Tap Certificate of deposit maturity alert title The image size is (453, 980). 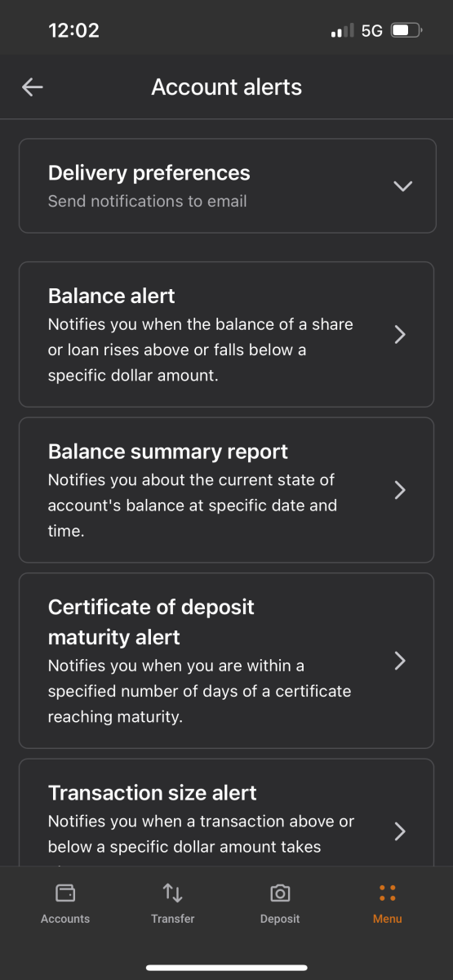pyautogui.click(x=151, y=622)
